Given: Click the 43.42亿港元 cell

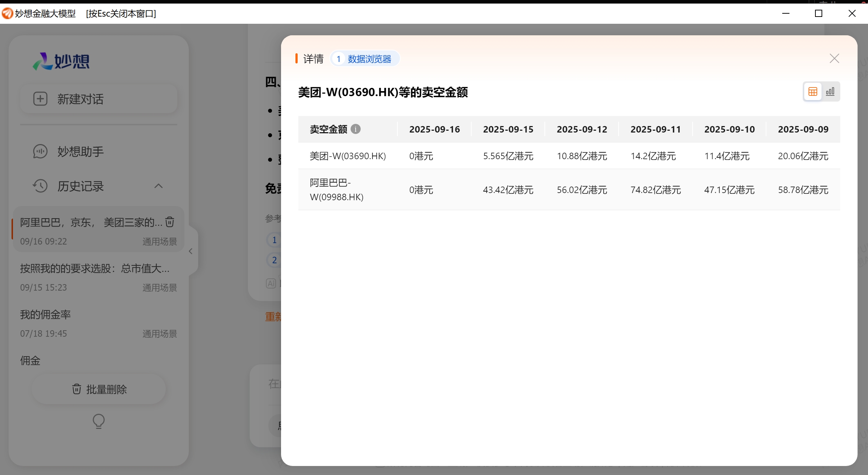Looking at the screenshot, I should (x=508, y=190).
